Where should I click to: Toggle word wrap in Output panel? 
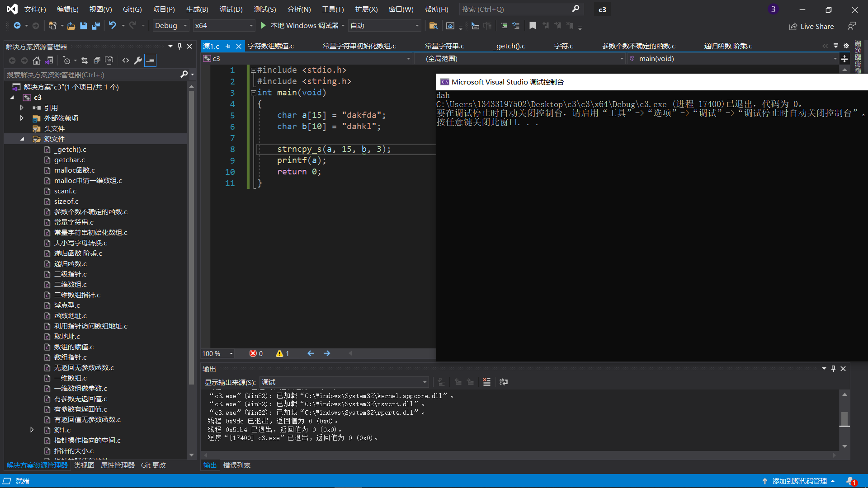pos(504,382)
